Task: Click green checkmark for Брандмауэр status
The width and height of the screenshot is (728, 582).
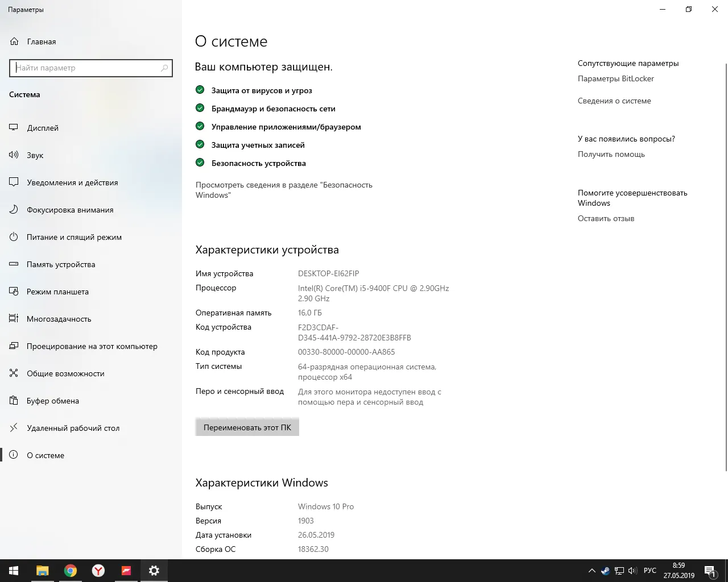Action: click(200, 108)
